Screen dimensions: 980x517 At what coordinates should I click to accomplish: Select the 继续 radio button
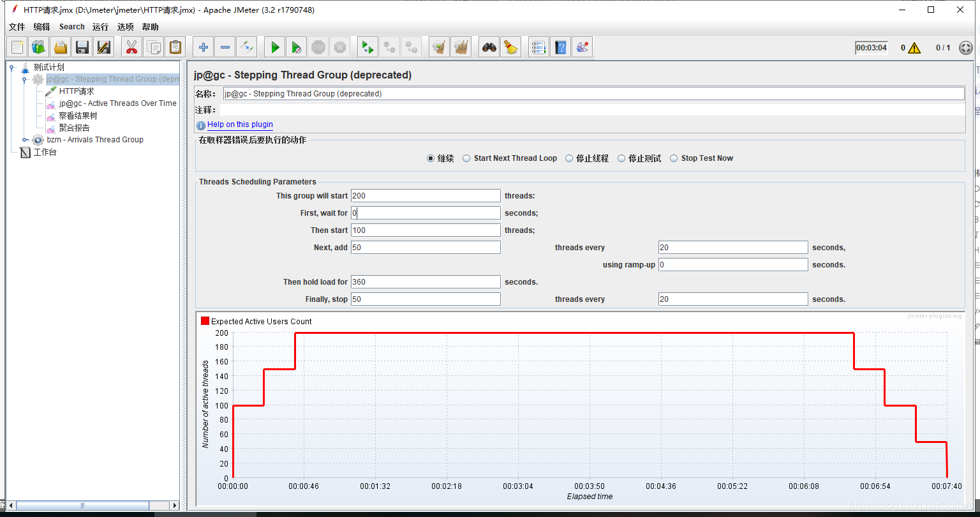click(431, 158)
